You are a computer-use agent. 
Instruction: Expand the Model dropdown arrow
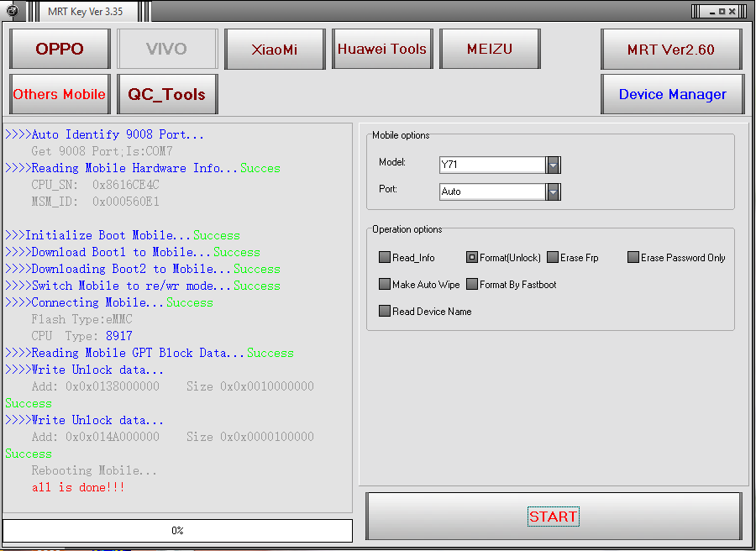pos(553,165)
